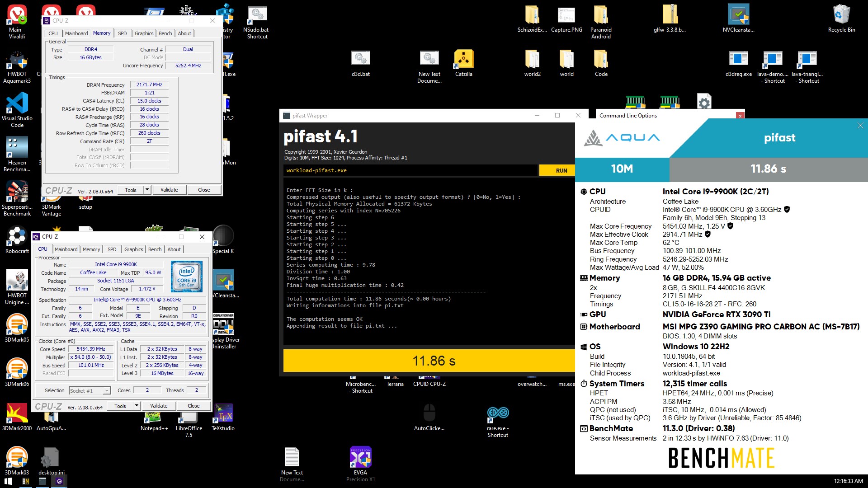Click the Close button in CPU-Z Memory window
Image resolution: width=868 pixels, height=488 pixels.
click(x=204, y=190)
